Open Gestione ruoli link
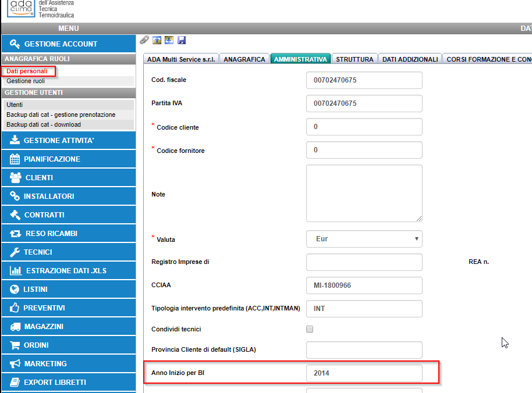The image size is (532, 393). (26, 81)
